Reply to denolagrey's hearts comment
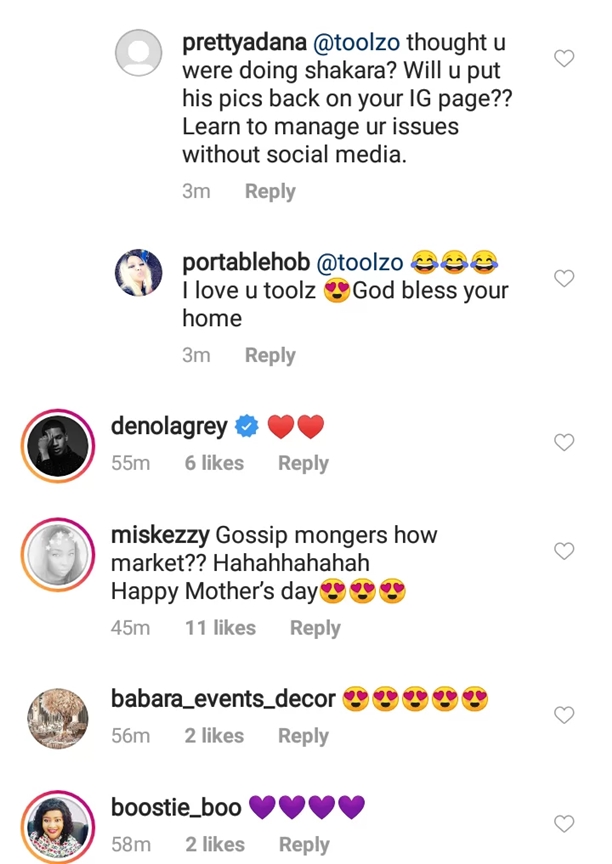This screenshot has height=864, width=612. tap(303, 463)
